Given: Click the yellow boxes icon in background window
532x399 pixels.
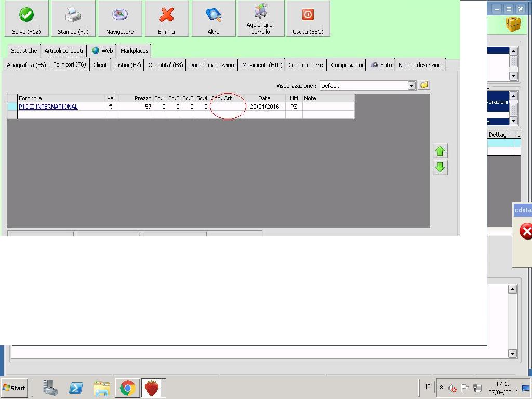Looking at the screenshot, I should [513, 24].
